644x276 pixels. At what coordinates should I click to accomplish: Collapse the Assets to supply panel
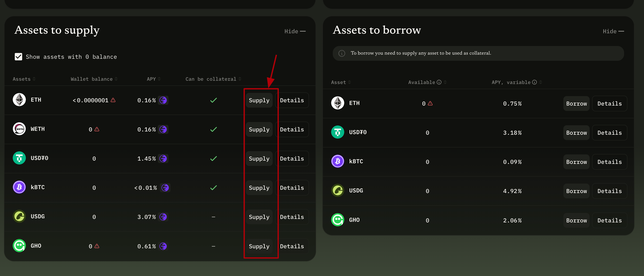point(295,31)
